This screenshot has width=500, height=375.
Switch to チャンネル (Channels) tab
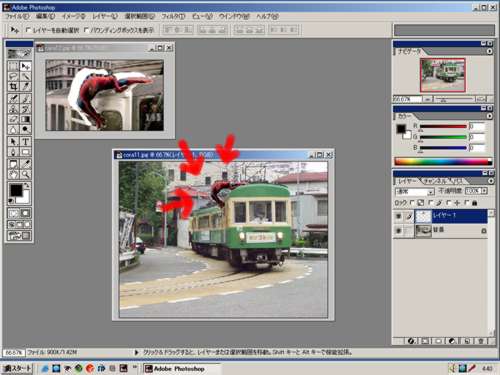tap(434, 181)
